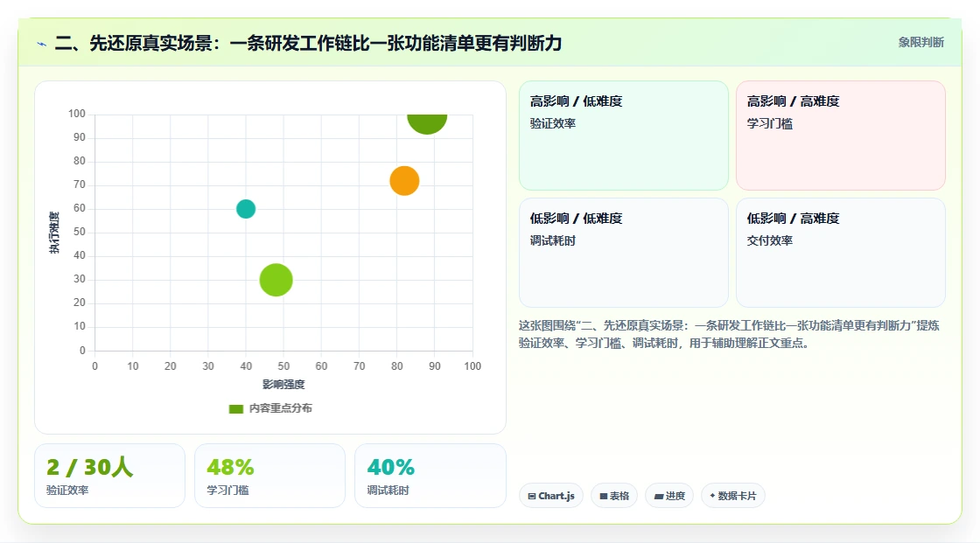Click the lightning icon beside section title
The image size is (980, 543).
42,44
